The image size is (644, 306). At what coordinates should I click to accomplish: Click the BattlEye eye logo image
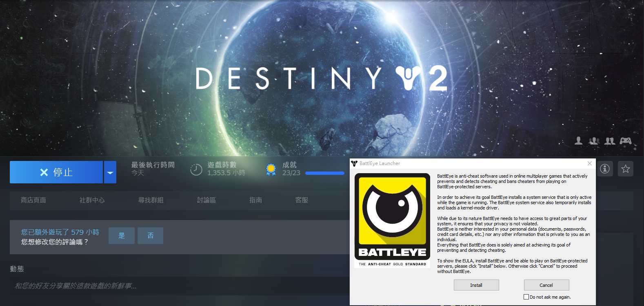(393, 220)
